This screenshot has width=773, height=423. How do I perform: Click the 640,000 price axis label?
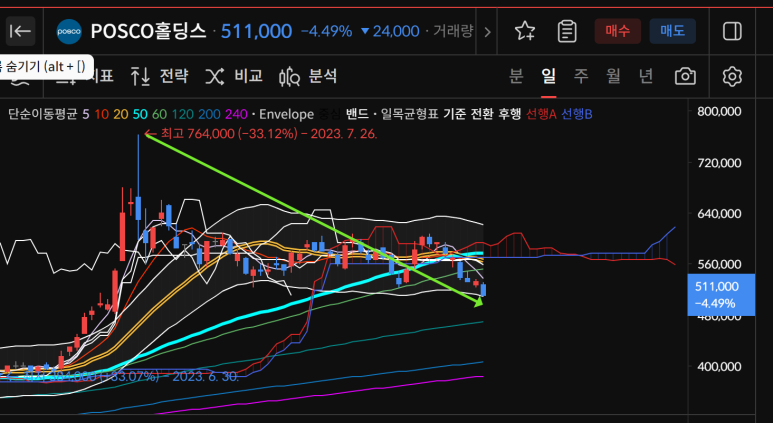pyautogui.click(x=719, y=214)
